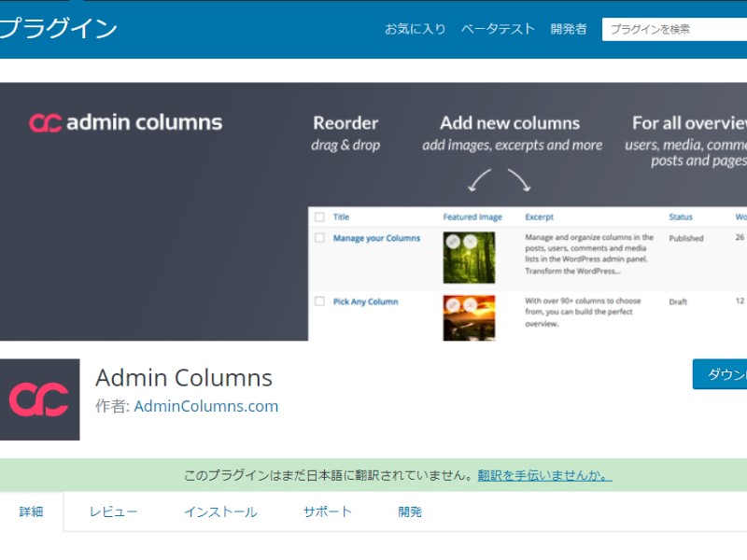Go to the 開発者 page
The height and width of the screenshot is (560, 747).
(x=569, y=29)
